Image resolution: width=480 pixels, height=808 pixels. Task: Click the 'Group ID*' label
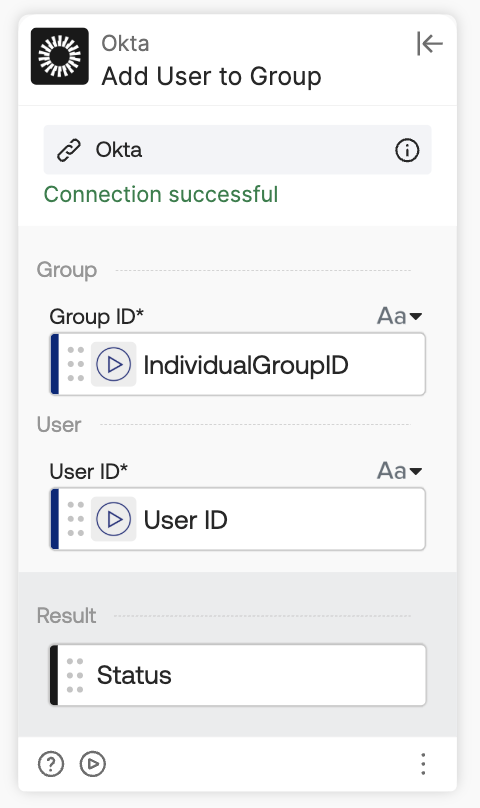click(96, 316)
